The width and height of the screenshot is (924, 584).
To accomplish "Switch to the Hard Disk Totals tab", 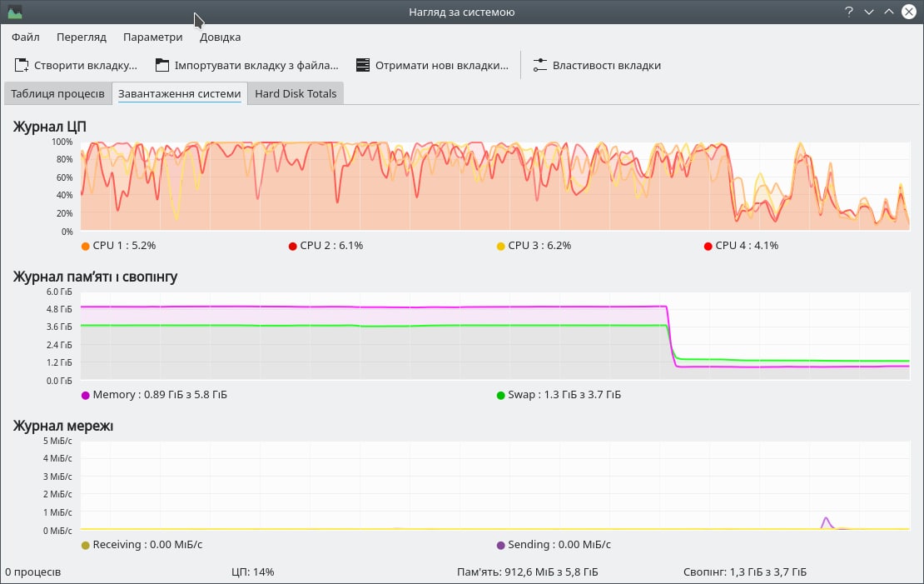I will click(296, 94).
